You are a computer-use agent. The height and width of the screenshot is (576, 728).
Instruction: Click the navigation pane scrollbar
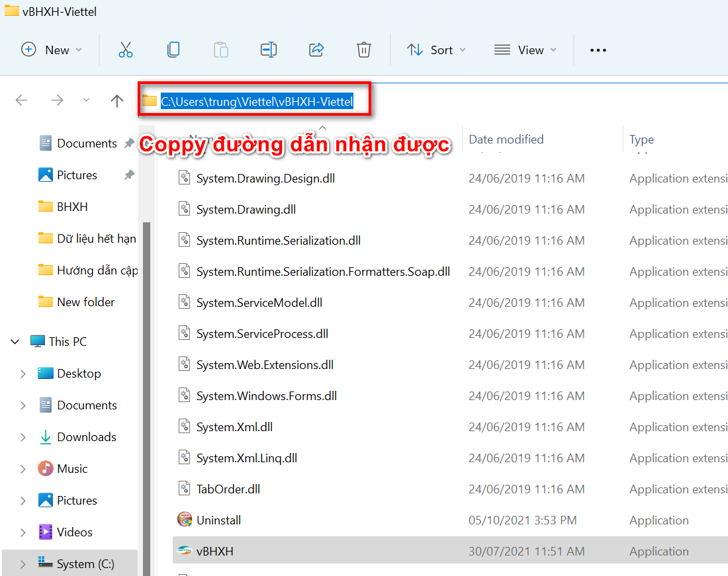pos(147,399)
